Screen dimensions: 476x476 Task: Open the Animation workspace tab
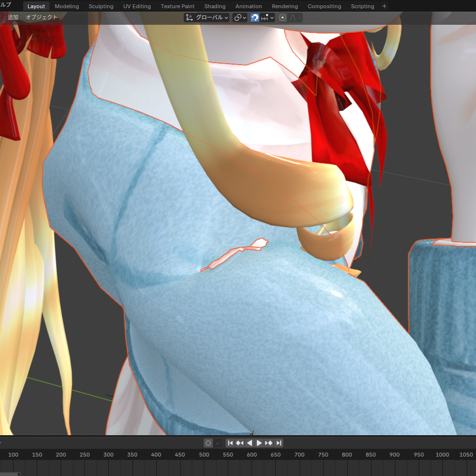(x=249, y=6)
